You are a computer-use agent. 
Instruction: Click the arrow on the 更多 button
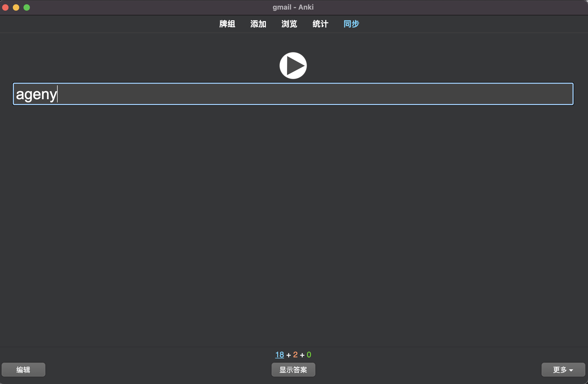tap(571, 370)
